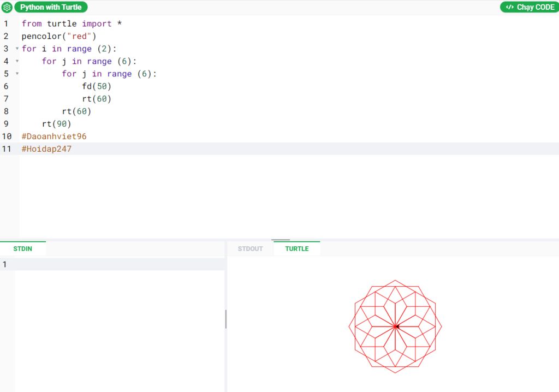Place cursor on "from turtle import *" line
Viewport: 559px width, 392px height.
(x=72, y=23)
